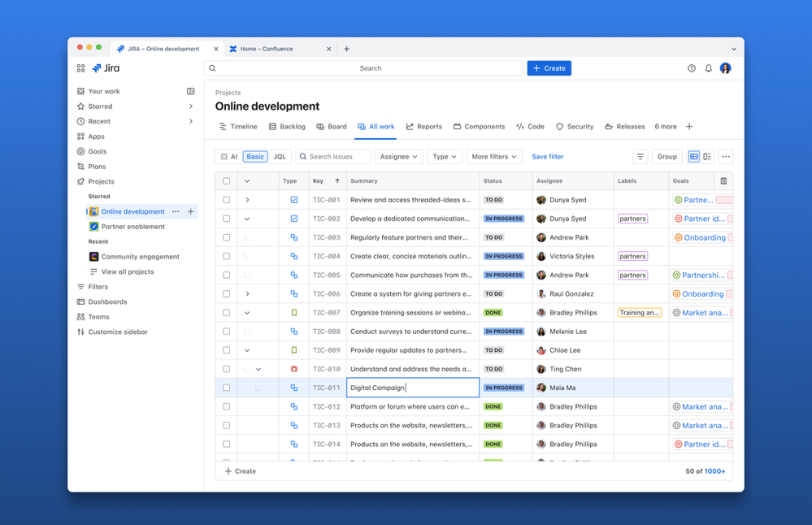The width and height of the screenshot is (812, 525).
Task: Select checkbox for TIC-007 row
Action: click(x=226, y=313)
